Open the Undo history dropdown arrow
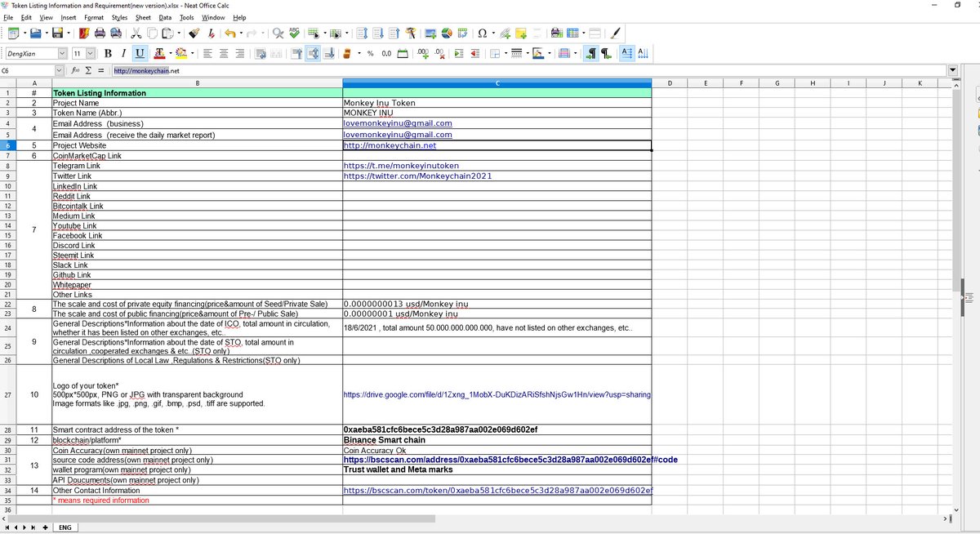The height and width of the screenshot is (534, 980). [x=242, y=33]
